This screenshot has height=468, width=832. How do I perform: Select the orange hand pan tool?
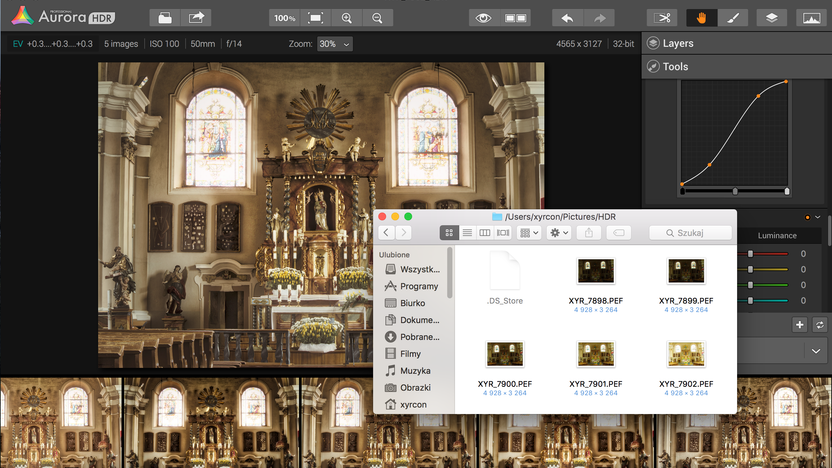click(x=701, y=18)
